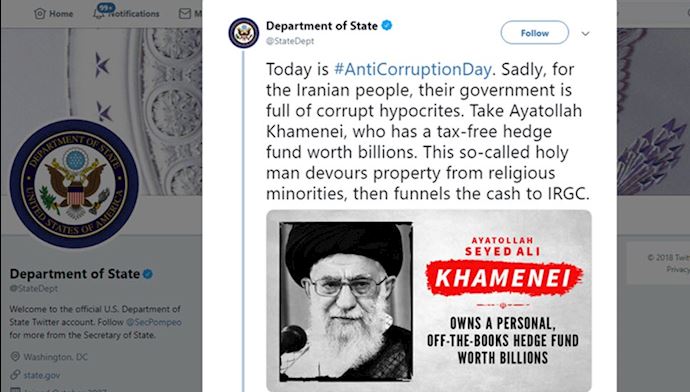Open the #AntiCorruptionDay hashtag
Image resolution: width=690 pixels, height=392 pixels.
(412, 69)
